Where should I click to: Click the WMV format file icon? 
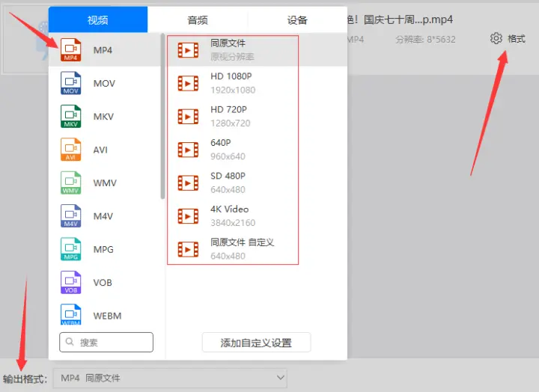click(x=70, y=183)
